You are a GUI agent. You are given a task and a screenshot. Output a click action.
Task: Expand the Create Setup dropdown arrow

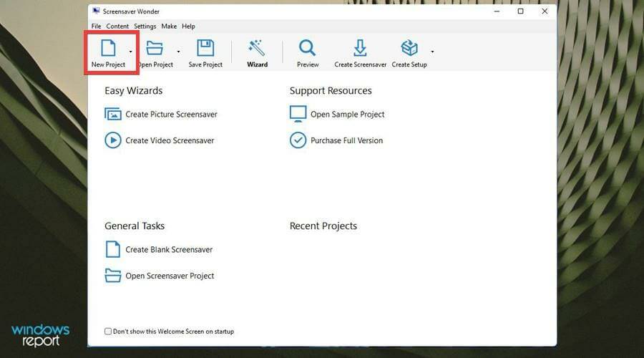coord(432,52)
